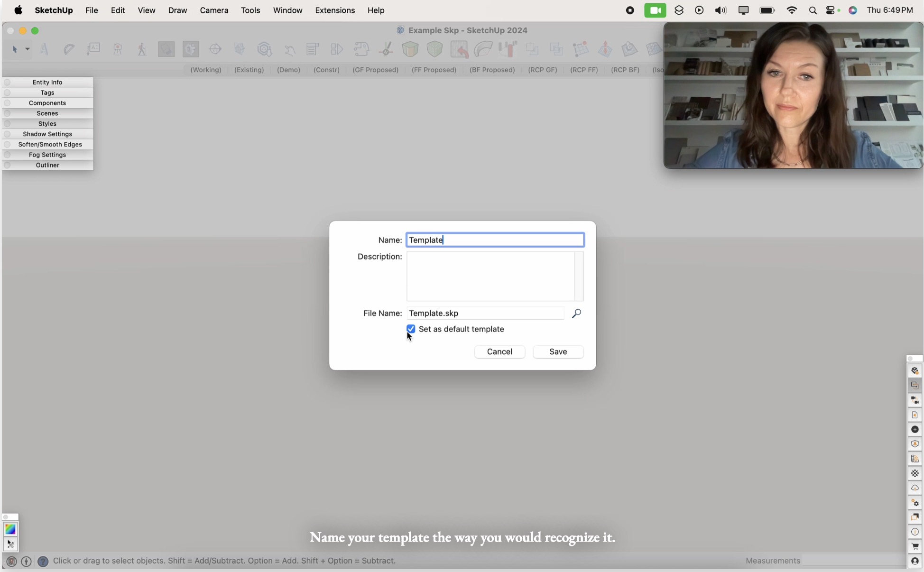Screen dimensions: 924x572
Task: Select the Eraser tool
Action: pos(69,49)
